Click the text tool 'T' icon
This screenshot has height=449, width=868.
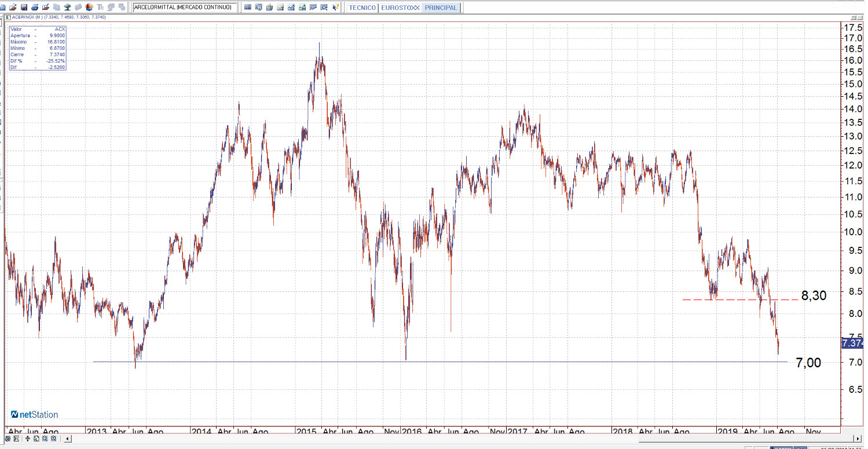pos(100,8)
